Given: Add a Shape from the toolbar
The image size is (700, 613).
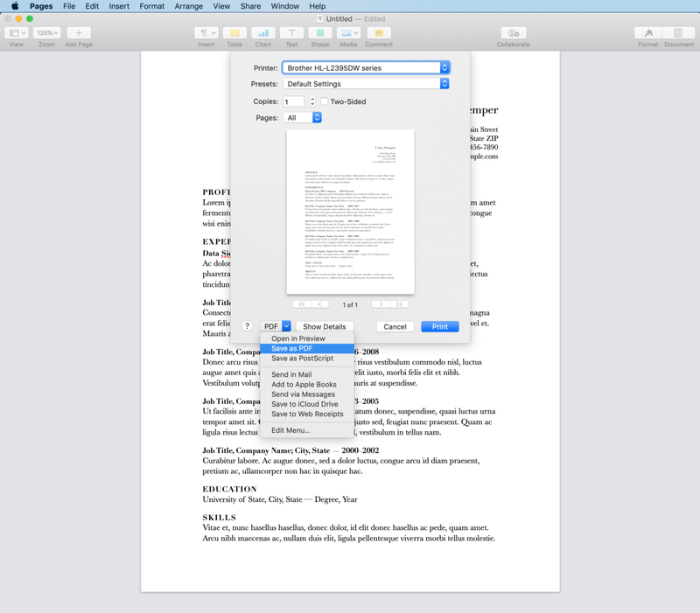Looking at the screenshot, I should [x=320, y=33].
